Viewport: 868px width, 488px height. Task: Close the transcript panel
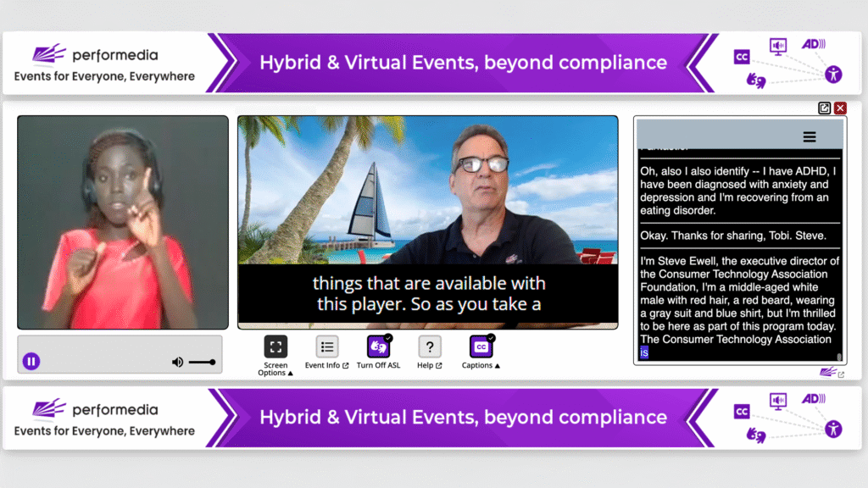click(840, 108)
